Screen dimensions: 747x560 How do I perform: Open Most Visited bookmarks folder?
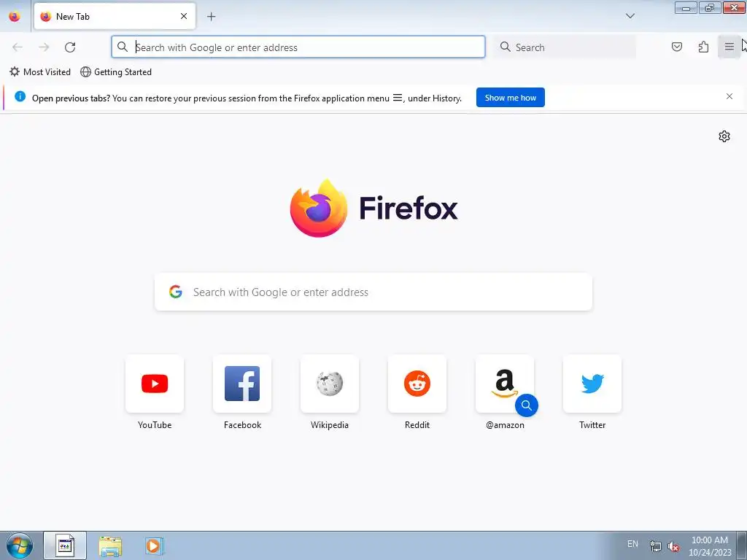pyautogui.click(x=40, y=72)
